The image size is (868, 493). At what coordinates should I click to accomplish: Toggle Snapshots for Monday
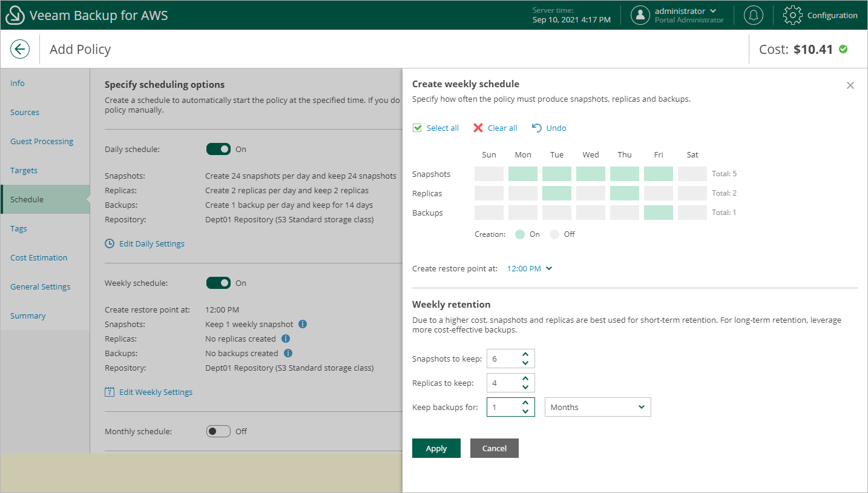[x=523, y=174]
